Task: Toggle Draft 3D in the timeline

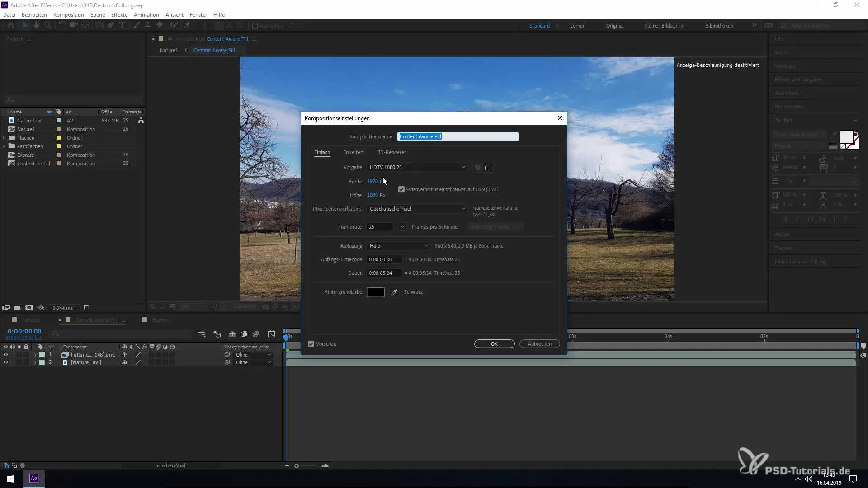Action: 217,334
